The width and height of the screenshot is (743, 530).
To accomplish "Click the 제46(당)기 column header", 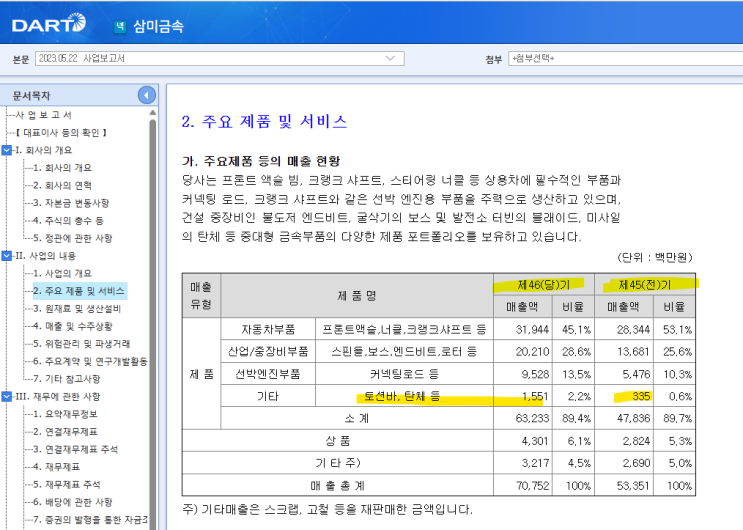I will coord(544,284).
